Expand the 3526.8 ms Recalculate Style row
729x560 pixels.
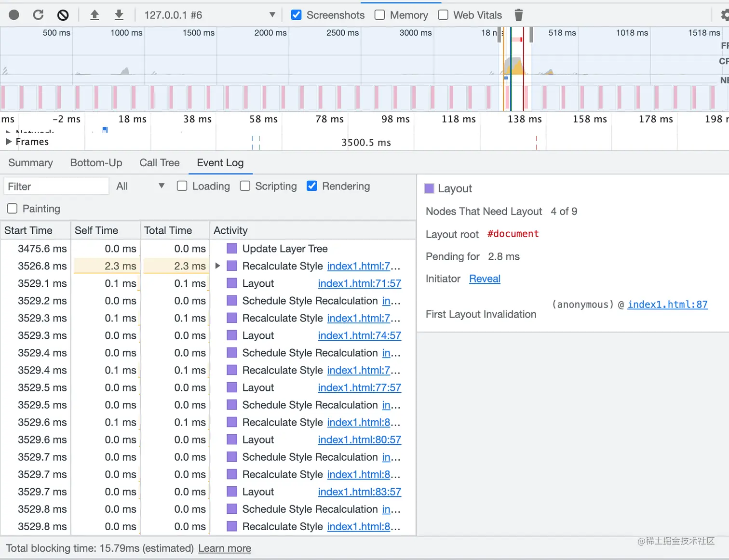coord(217,266)
